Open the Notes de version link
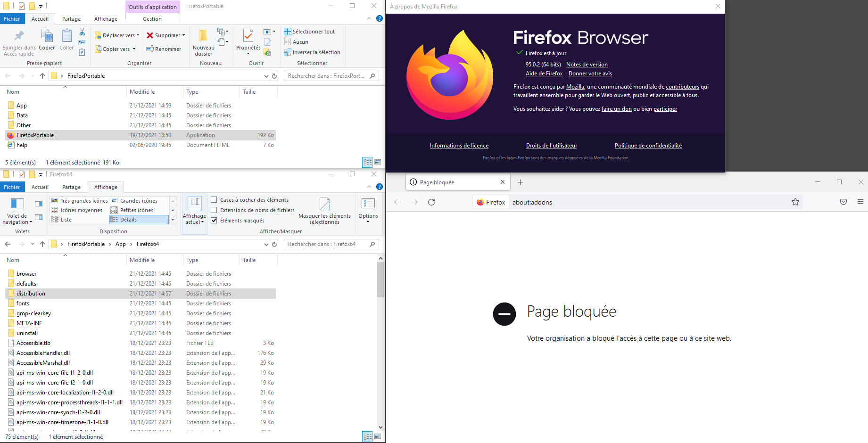The image size is (868, 443). (x=587, y=65)
